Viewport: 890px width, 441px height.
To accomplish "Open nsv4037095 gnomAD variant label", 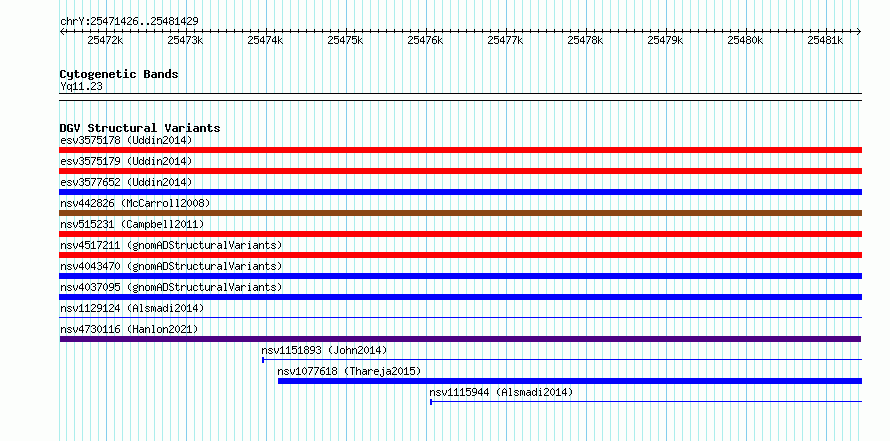I will click(171, 287).
